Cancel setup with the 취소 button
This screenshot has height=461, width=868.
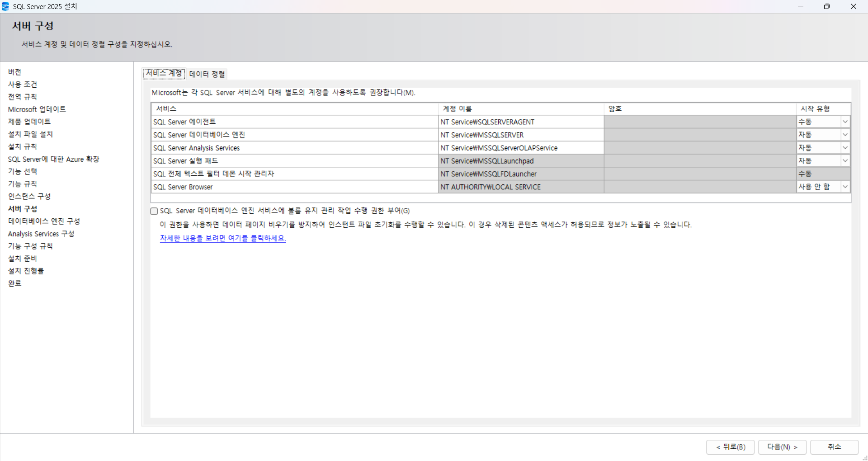coord(834,447)
